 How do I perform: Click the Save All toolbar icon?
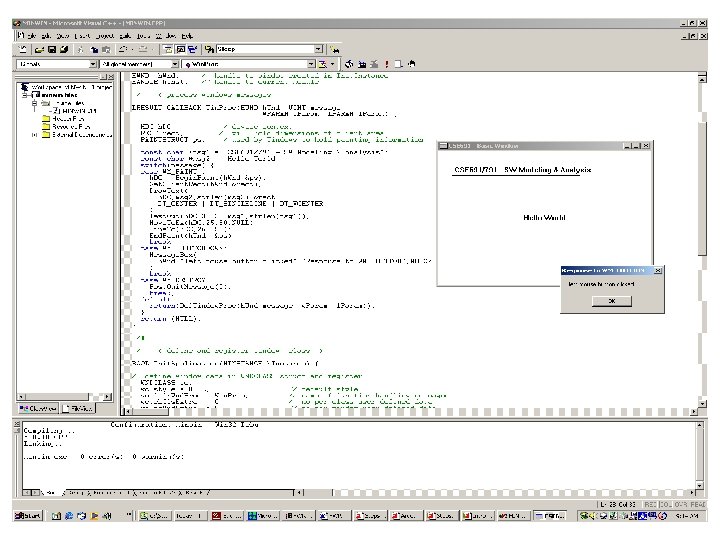click(64, 49)
